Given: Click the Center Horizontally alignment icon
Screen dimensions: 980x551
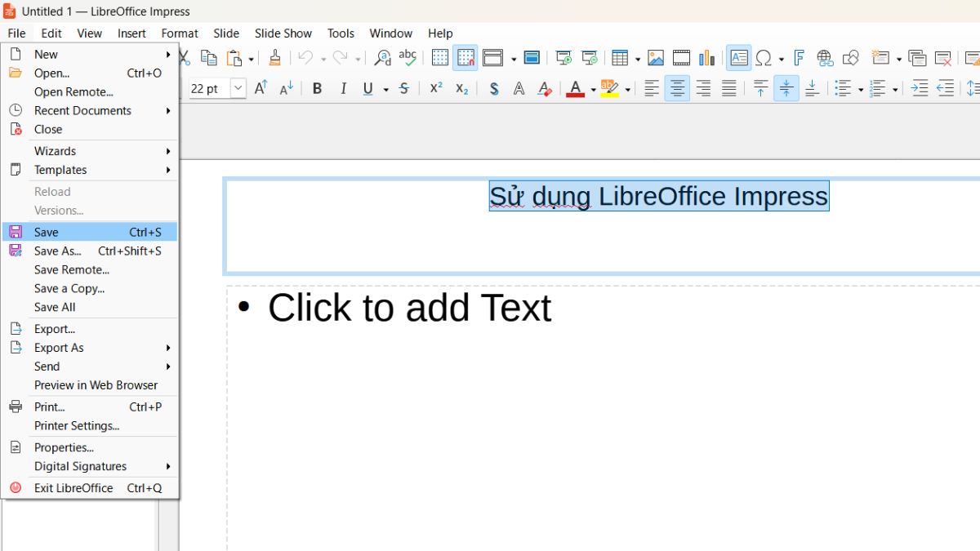Looking at the screenshot, I should [x=677, y=88].
